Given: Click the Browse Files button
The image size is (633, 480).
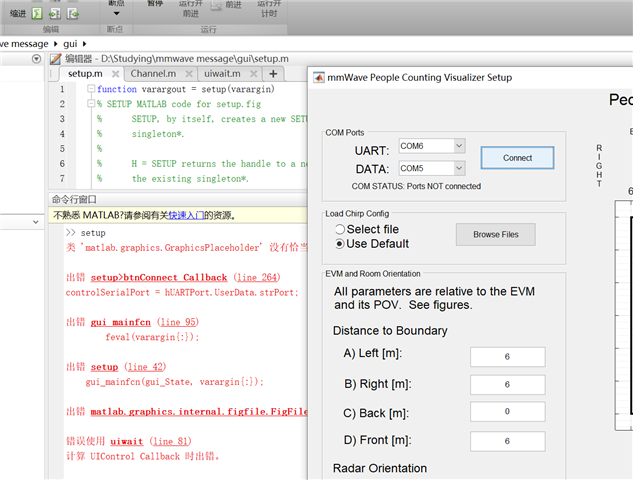Looking at the screenshot, I should point(496,235).
